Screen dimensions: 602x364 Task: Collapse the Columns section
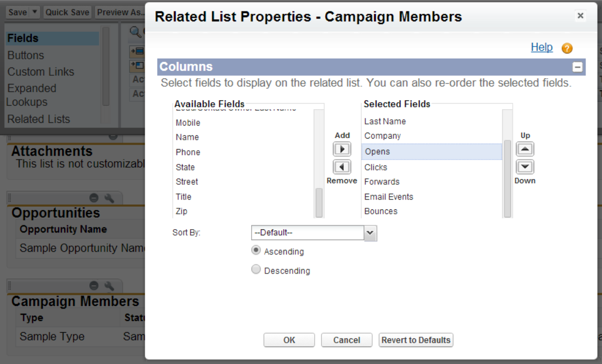tap(577, 67)
